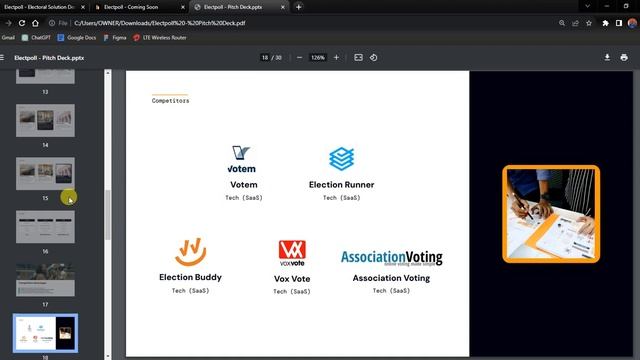640x360 pixels.
Task: Zoom in the PDF with plus button
Action: pyautogui.click(x=336, y=58)
